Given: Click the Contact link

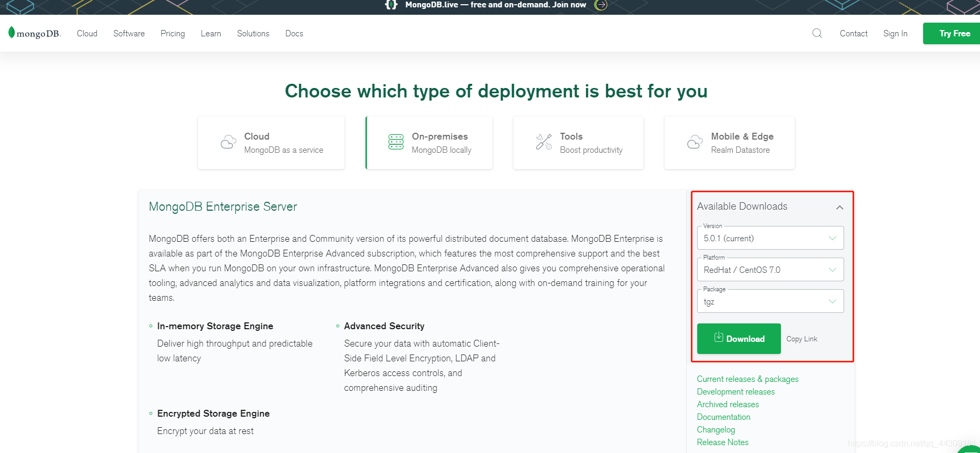Looking at the screenshot, I should [x=854, y=33].
